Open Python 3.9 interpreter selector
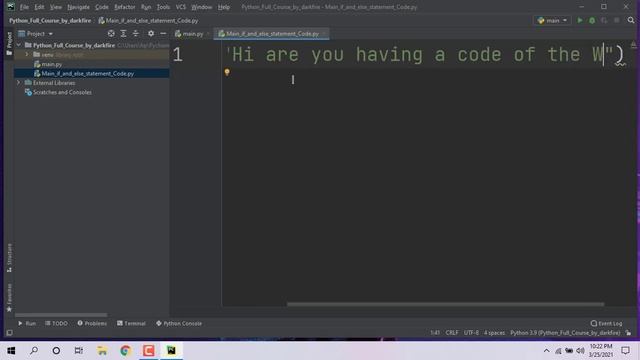This screenshot has height=360, width=640. point(565,333)
